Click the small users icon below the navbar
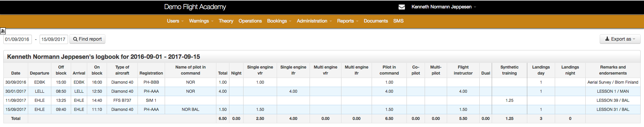 coord(3,31)
